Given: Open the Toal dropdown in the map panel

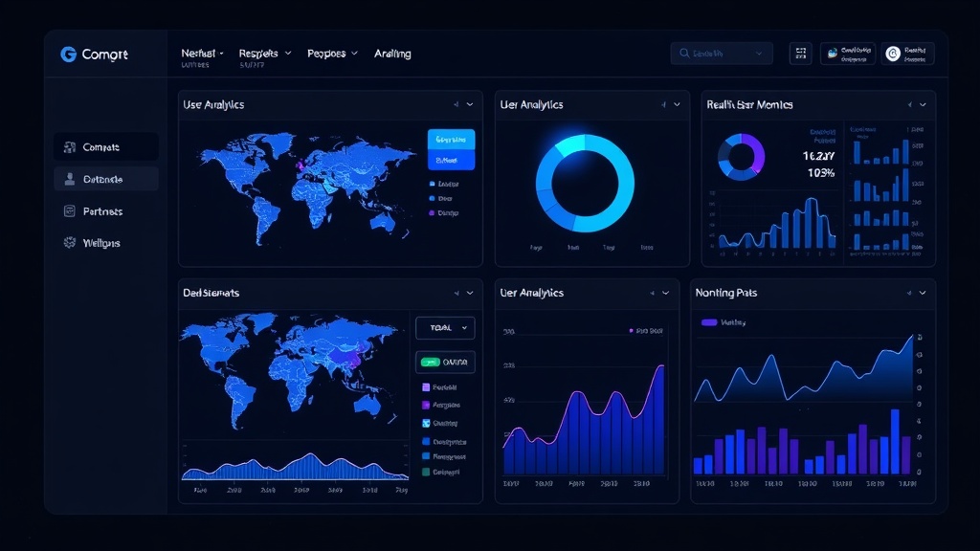Looking at the screenshot, I should [x=445, y=327].
